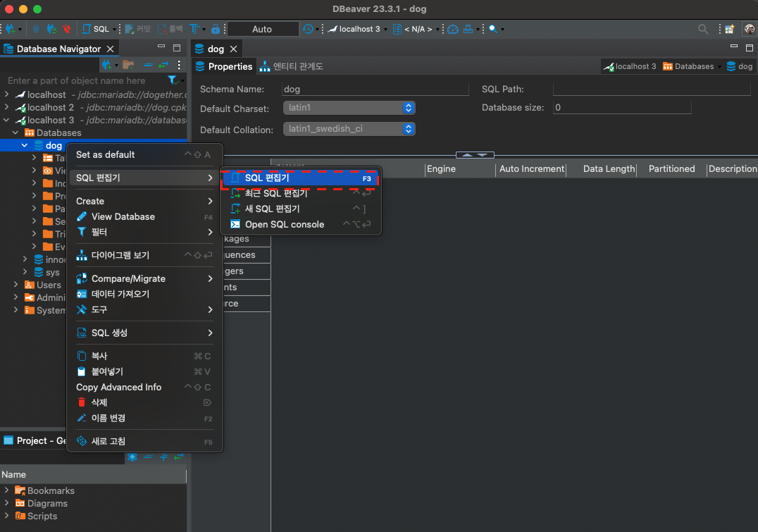758x532 pixels.
Task: Collapse the Databases folder node
Action: point(15,132)
